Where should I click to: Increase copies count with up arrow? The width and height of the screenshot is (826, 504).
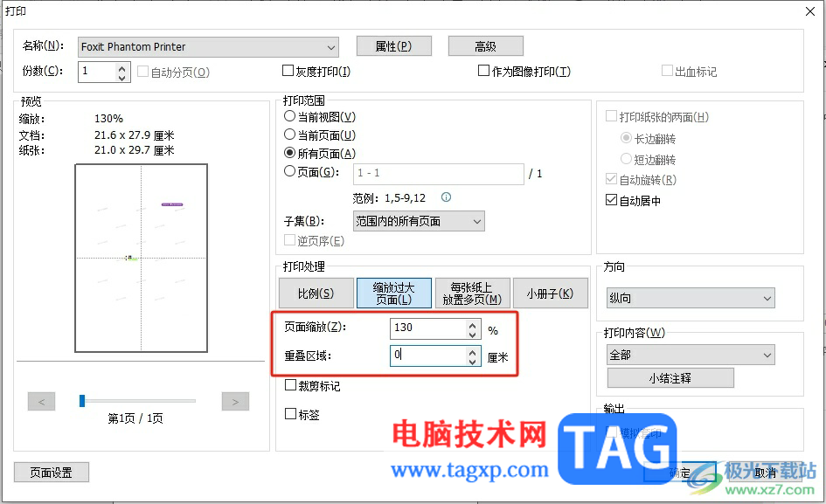pyautogui.click(x=121, y=67)
